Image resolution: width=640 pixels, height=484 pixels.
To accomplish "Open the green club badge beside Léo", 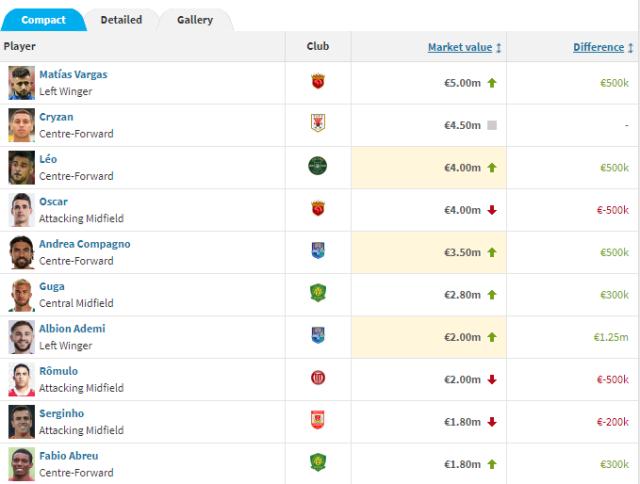I will (318, 166).
